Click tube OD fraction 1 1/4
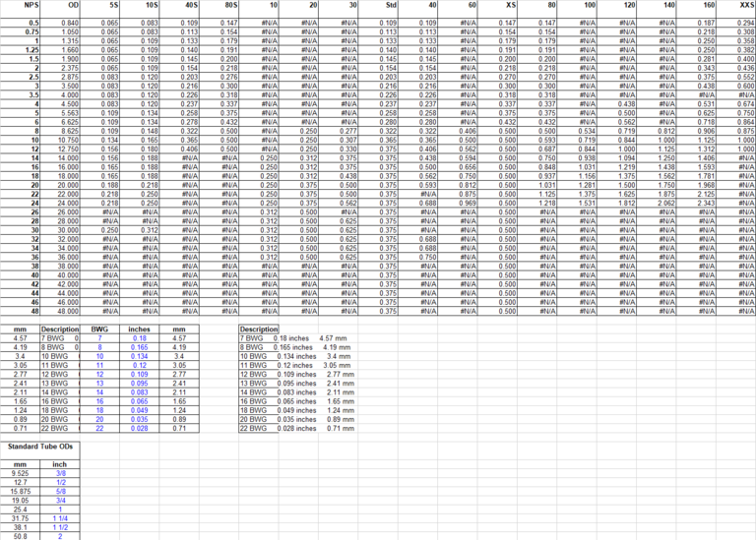This screenshot has height=540, width=756. (x=60, y=518)
